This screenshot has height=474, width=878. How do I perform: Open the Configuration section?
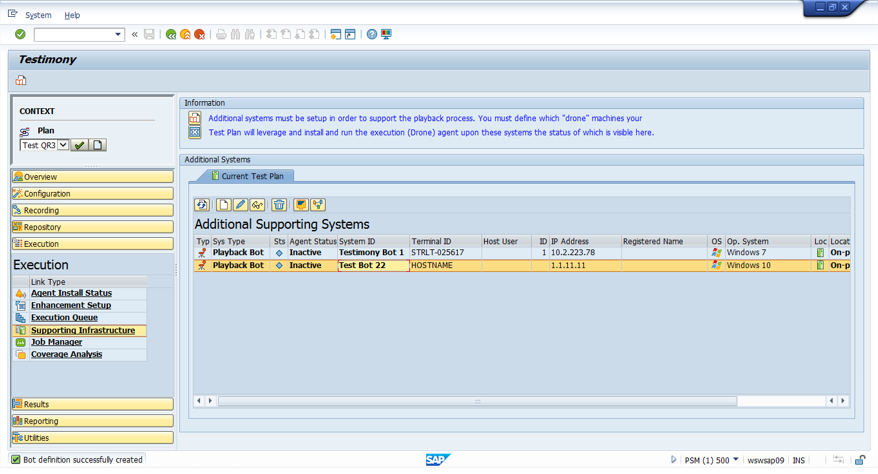(92, 194)
